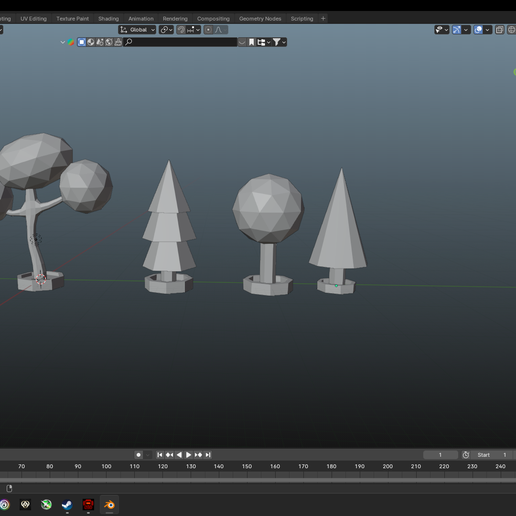516x516 pixels.
Task: Toggle the snap magnet icon
Action: 181,30
